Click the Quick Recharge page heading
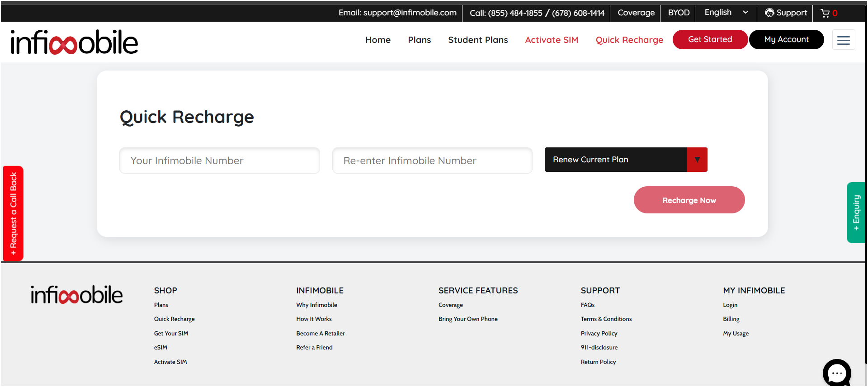 click(187, 117)
